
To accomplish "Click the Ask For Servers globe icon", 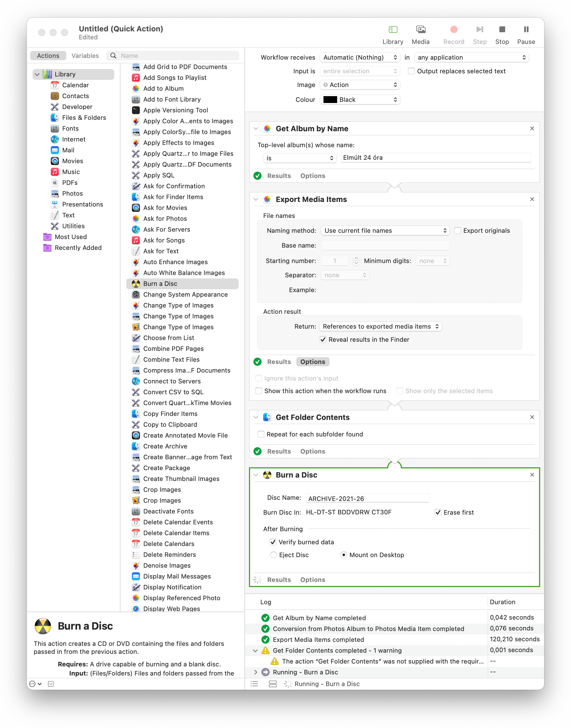I will click(x=136, y=229).
